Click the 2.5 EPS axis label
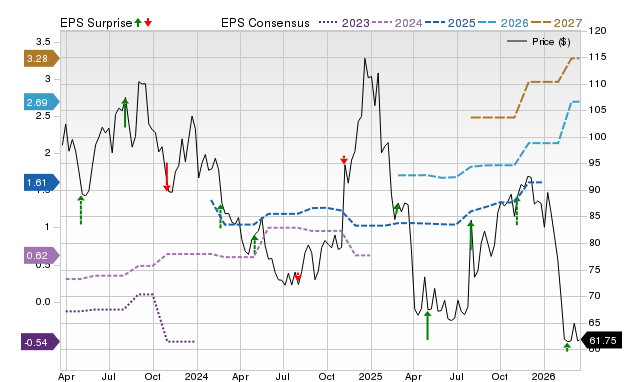Screen dimensions: 640x382 pos(43,116)
